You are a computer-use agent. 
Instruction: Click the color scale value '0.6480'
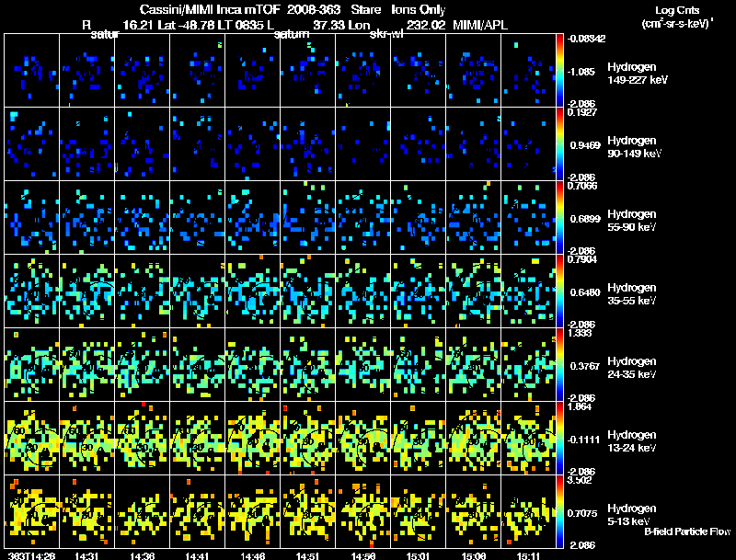(x=585, y=292)
